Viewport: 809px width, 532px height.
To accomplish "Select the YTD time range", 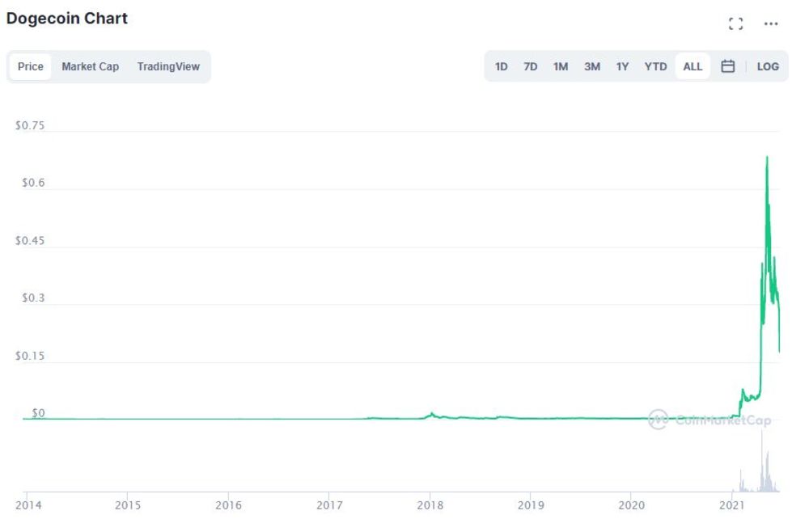I will 655,66.
